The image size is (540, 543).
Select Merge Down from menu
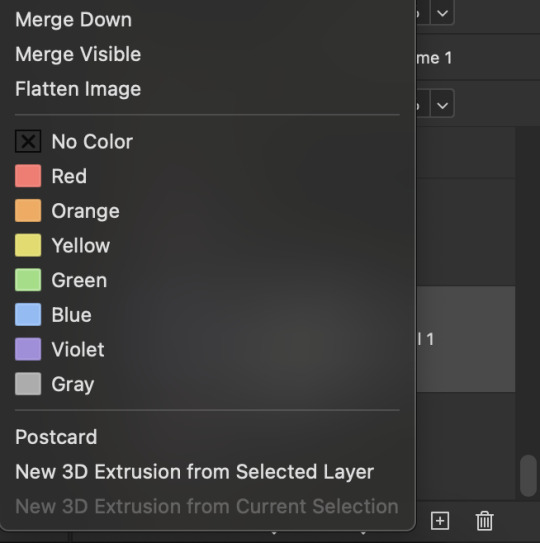tap(73, 19)
